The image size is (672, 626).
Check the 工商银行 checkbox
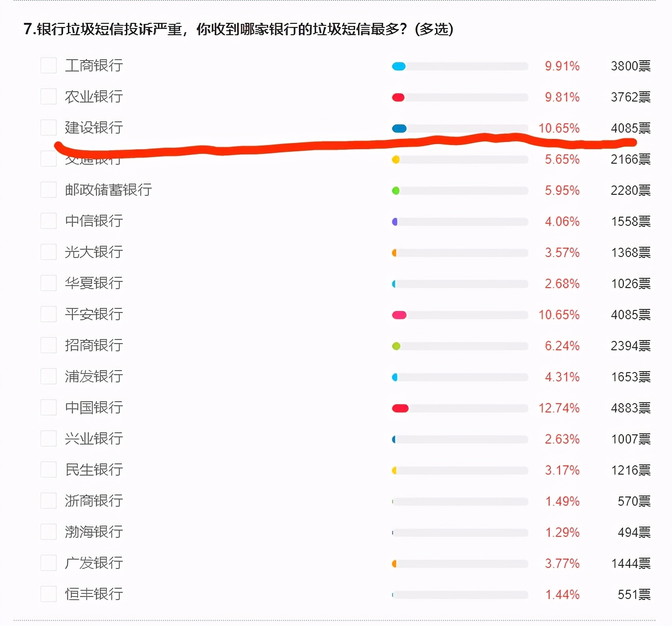[48, 65]
